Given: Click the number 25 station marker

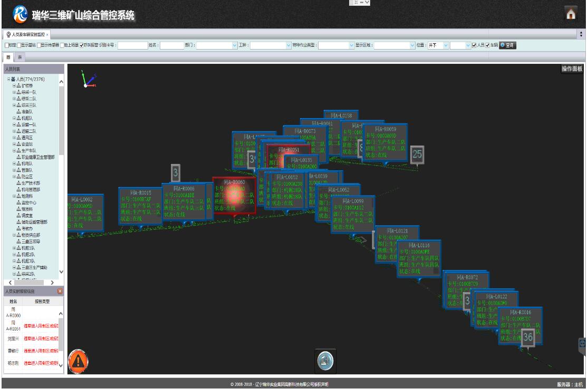Looking at the screenshot, I should pos(417,154).
